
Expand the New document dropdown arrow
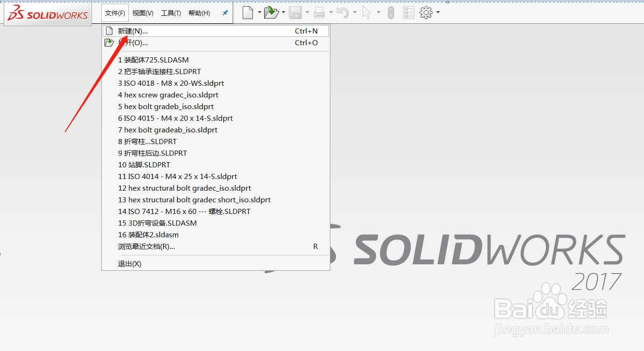tap(259, 13)
